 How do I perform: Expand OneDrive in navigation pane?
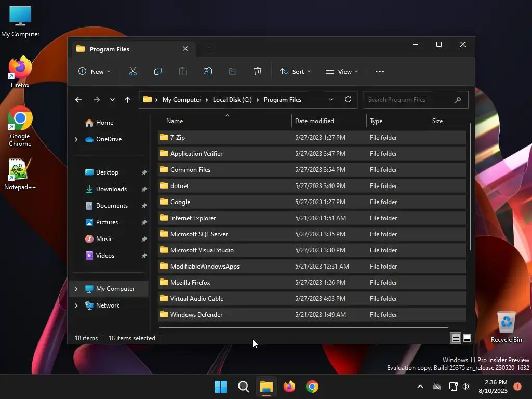[76, 139]
